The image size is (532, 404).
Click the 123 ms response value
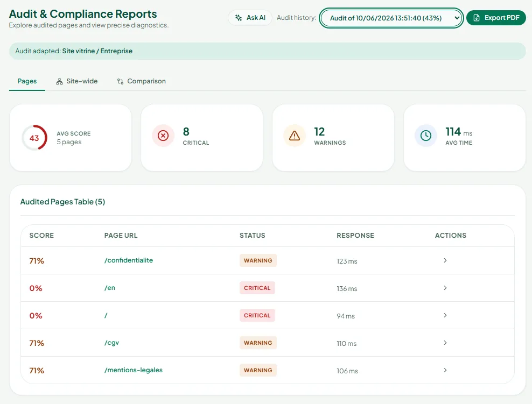point(347,261)
